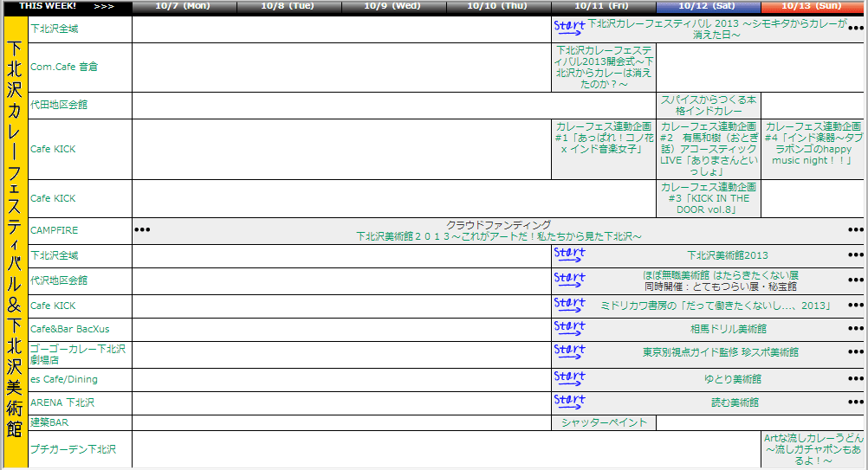
Task: Click the yellow vertical festival title banner
Action: coord(15,242)
